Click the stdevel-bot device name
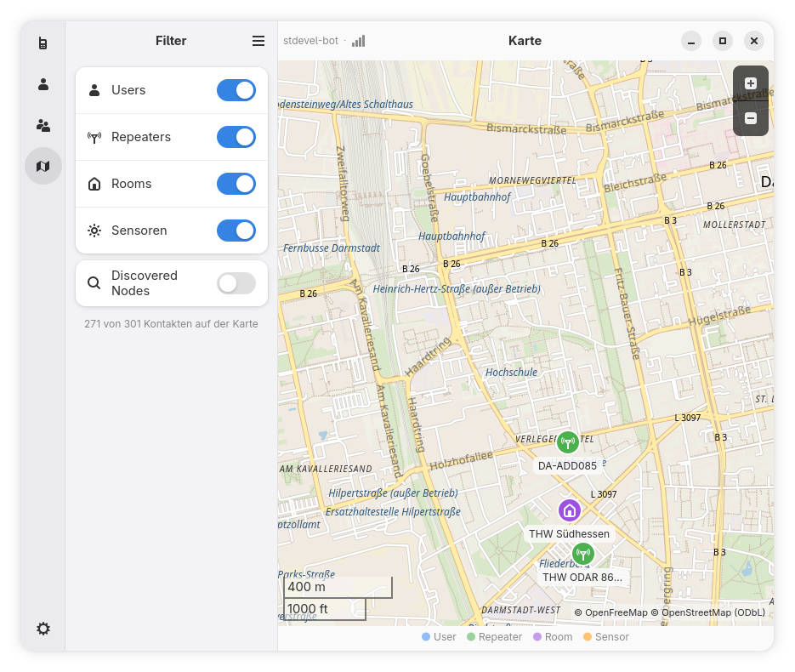The image size is (795, 672). (x=310, y=41)
